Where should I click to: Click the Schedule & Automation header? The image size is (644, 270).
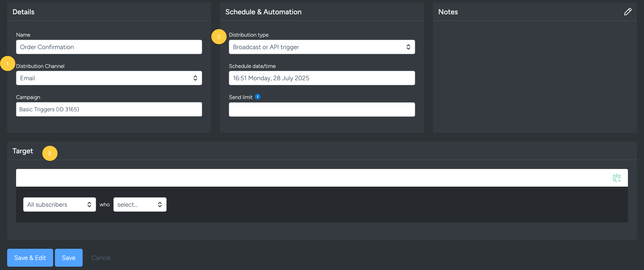(x=263, y=11)
